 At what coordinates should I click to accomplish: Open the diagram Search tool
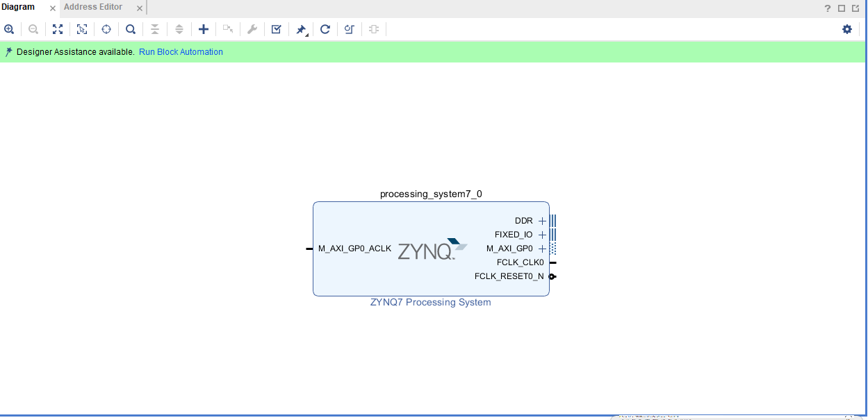tap(131, 29)
